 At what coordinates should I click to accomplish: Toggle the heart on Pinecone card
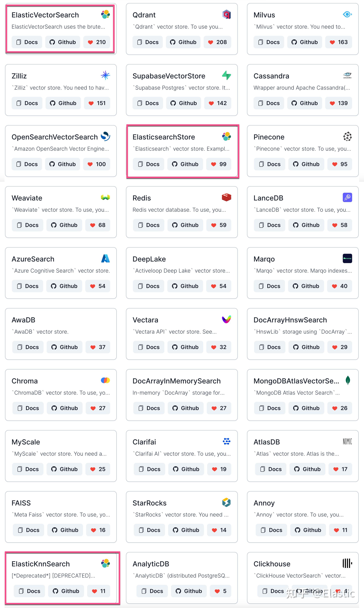340,164
